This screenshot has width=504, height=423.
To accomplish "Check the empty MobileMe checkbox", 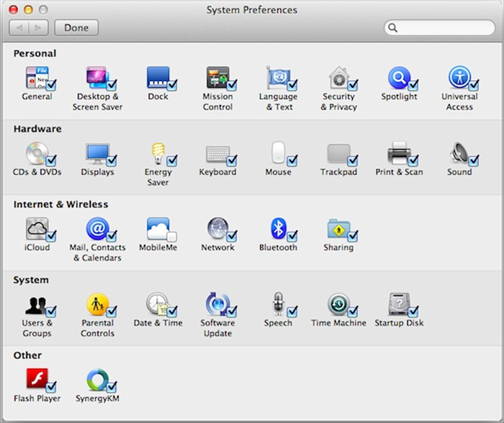I will coord(171,236).
